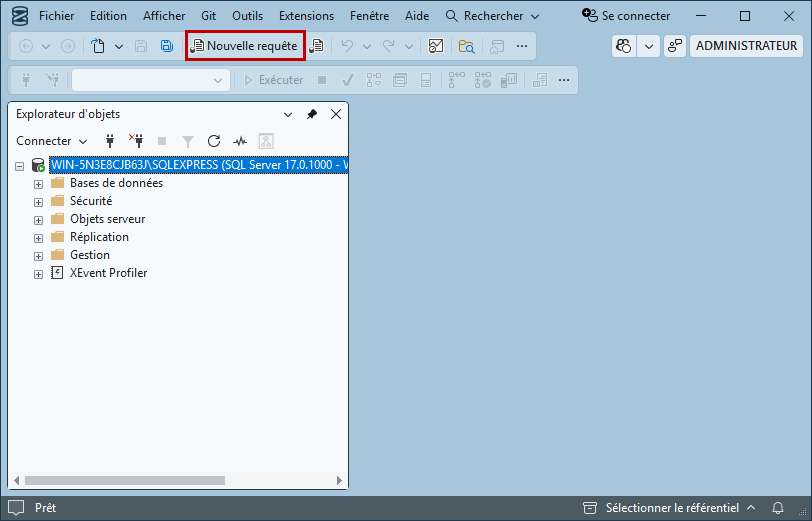Refresh the Object Explorer tree

tap(214, 141)
